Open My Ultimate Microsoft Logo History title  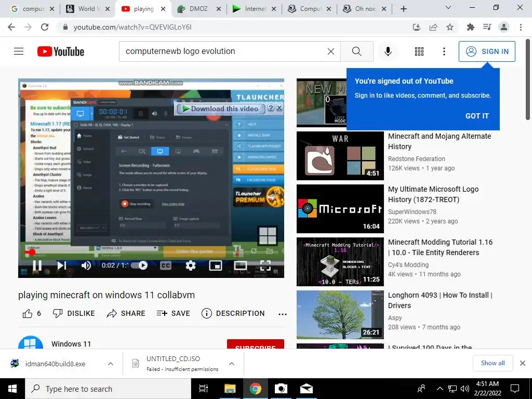click(433, 194)
